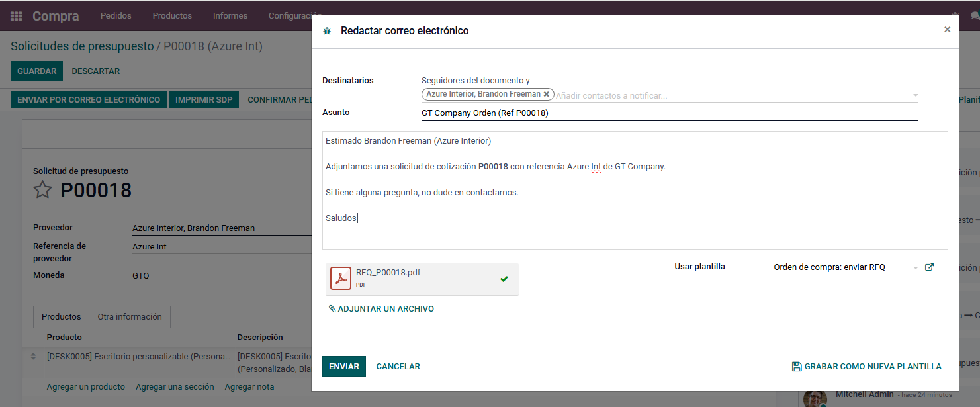Expand the recipients dropdown arrow

(x=915, y=95)
